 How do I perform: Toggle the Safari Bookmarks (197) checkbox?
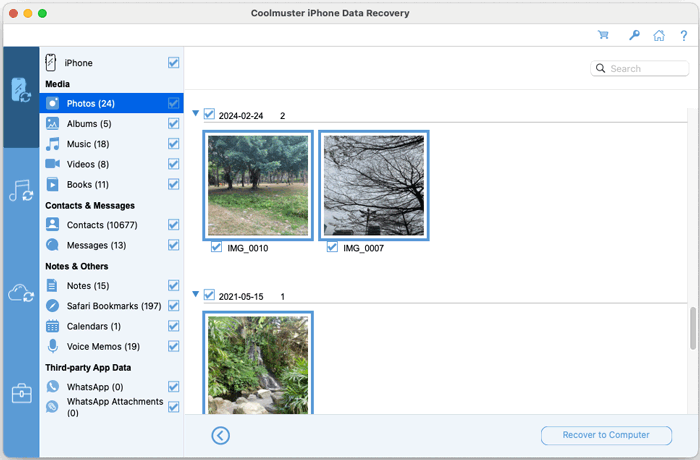pos(174,306)
